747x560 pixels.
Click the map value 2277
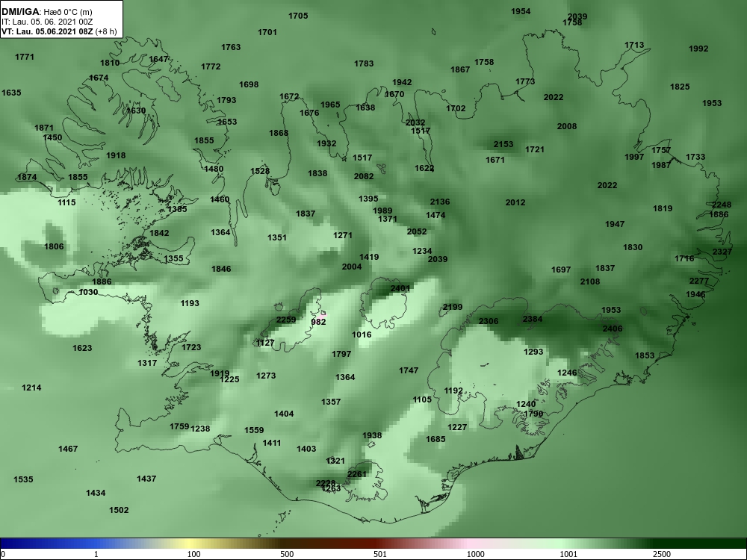699,281
